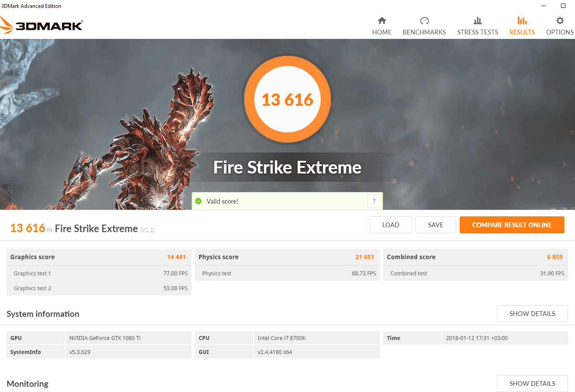Viewport: 575px width, 392px height.
Task: Click the Graphics score header row
Action: pyautogui.click(x=99, y=257)
